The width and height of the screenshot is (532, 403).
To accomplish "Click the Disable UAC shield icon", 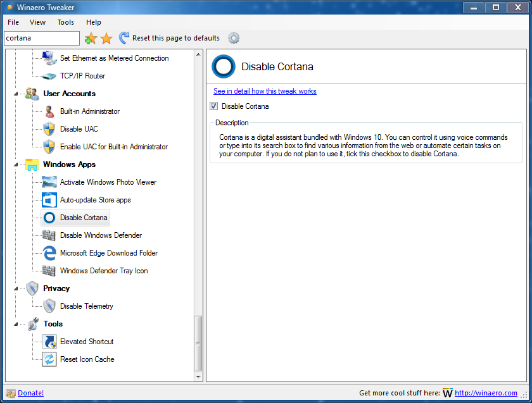I will point(49,129).
